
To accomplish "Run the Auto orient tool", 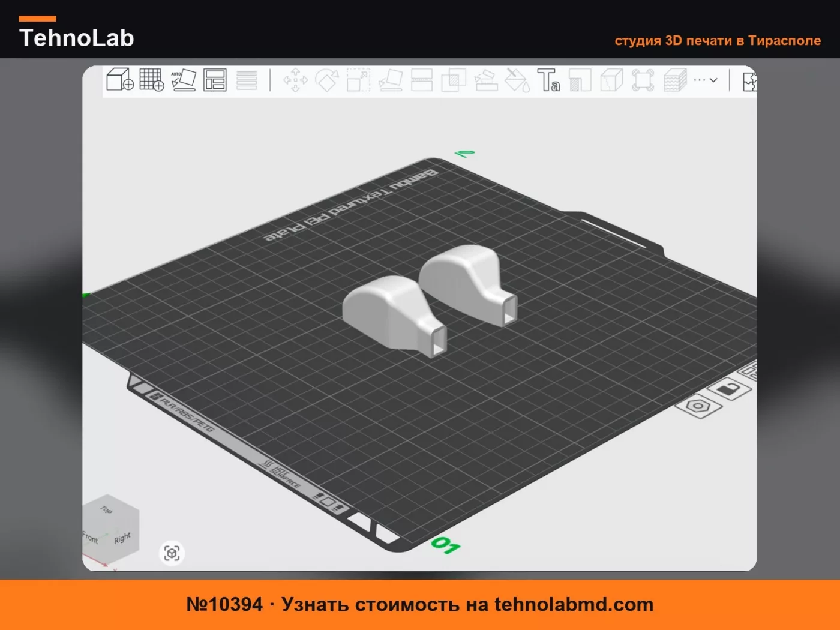I will tap(184, 80).
